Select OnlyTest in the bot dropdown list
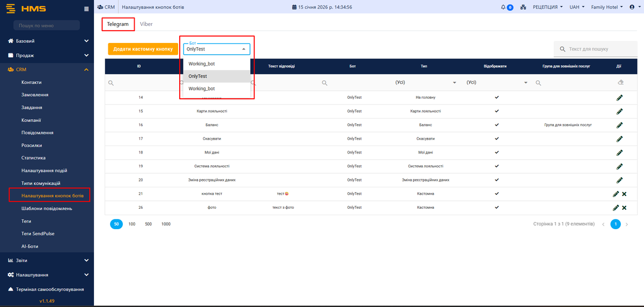This screenshot has height=307, width=644. [x=198, y=76]
